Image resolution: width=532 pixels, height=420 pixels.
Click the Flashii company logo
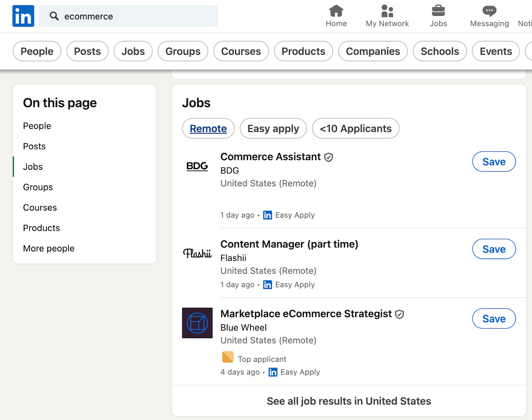coord(197,254)
